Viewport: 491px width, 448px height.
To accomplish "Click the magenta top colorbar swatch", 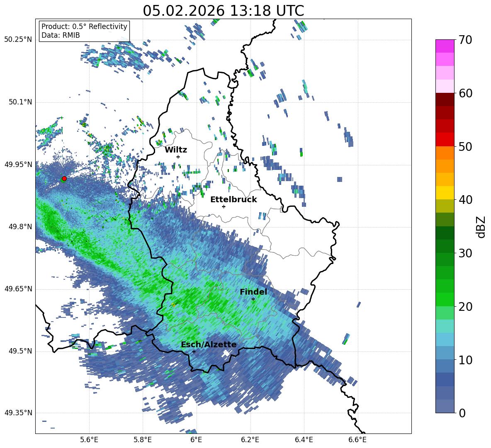I will (x=445, y=46).
